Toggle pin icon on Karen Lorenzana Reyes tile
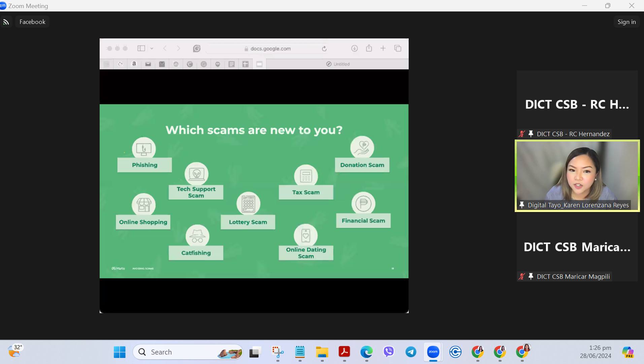644x364 pixels. point(522,205)
